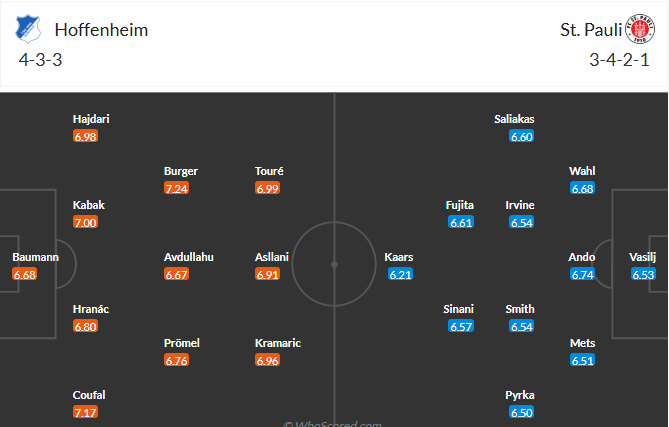The image size is (669, 427).
Task: Click Kaars's 6.21 rating badge
Action: [x=399, y=274]
